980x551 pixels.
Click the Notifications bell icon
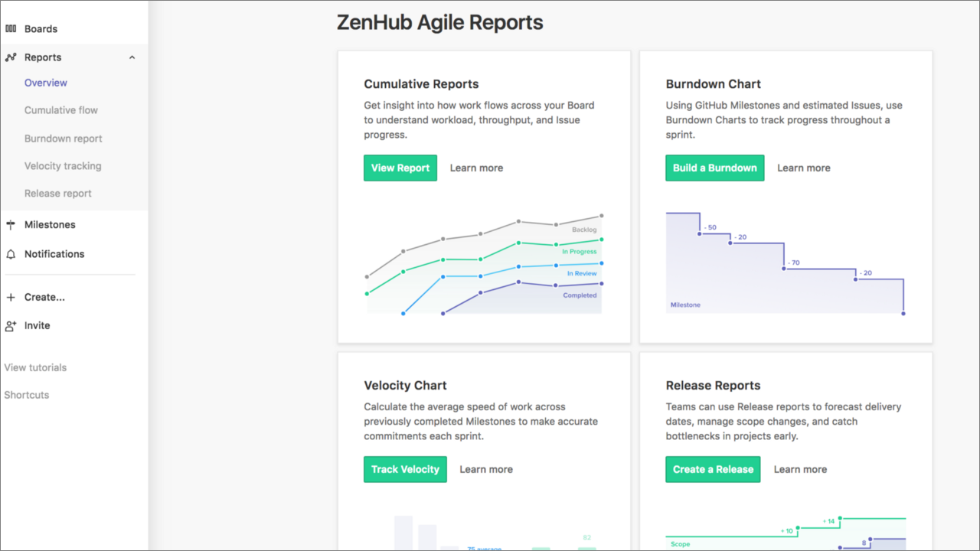(11, 254)
